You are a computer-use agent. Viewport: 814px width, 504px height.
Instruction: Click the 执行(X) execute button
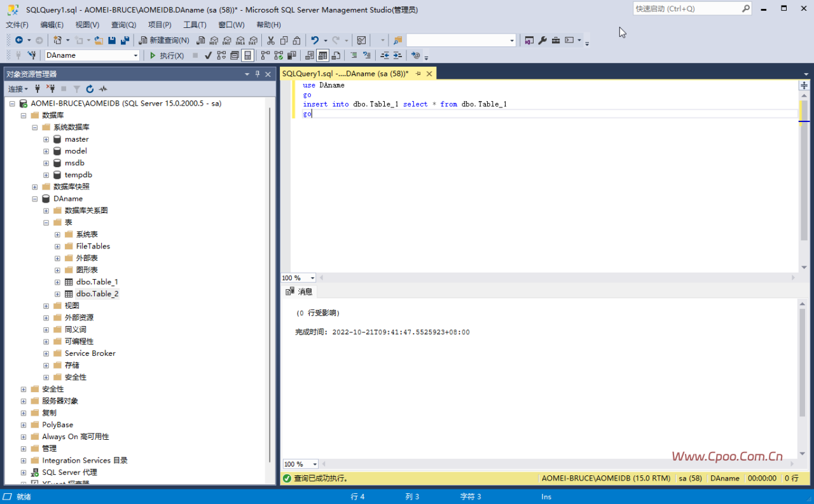point(167,55)
